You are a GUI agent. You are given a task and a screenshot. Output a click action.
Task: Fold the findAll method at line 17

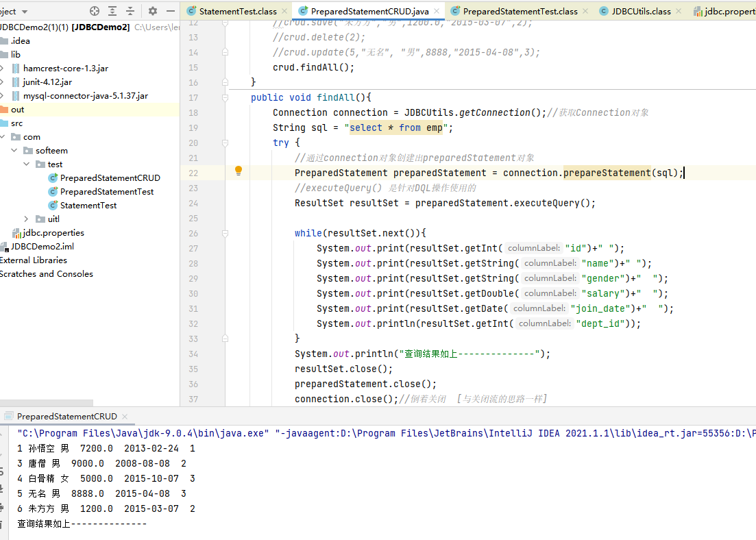point(225,98)
